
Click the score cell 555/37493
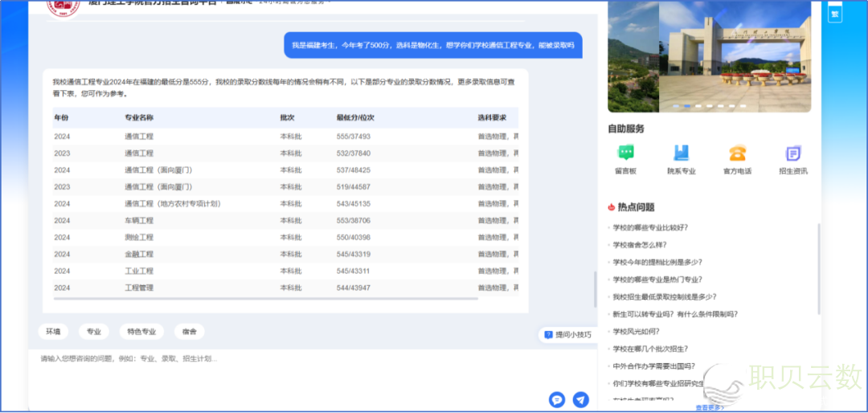353,136
